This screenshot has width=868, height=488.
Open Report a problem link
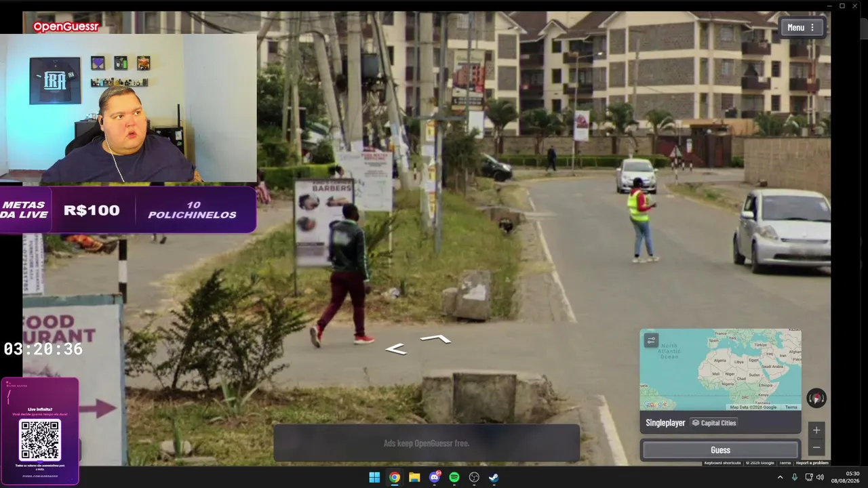[x=812, y=463]
